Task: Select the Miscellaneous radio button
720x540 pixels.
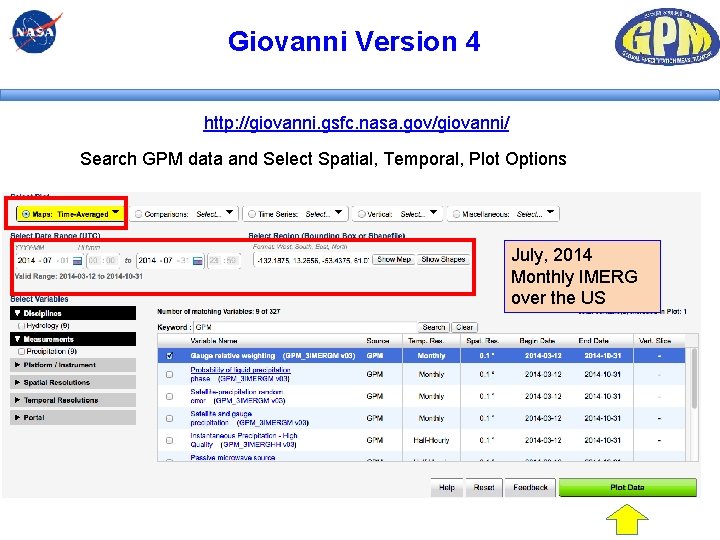Action: tap(456, 214)
